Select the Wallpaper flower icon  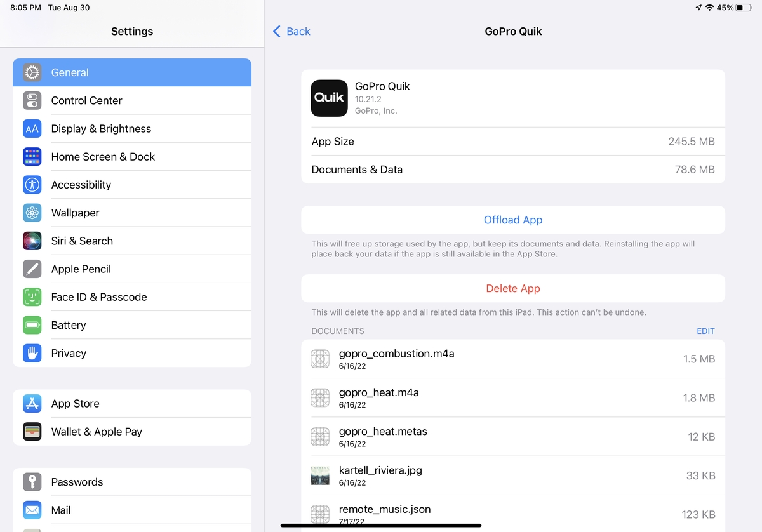click(32, 213)
